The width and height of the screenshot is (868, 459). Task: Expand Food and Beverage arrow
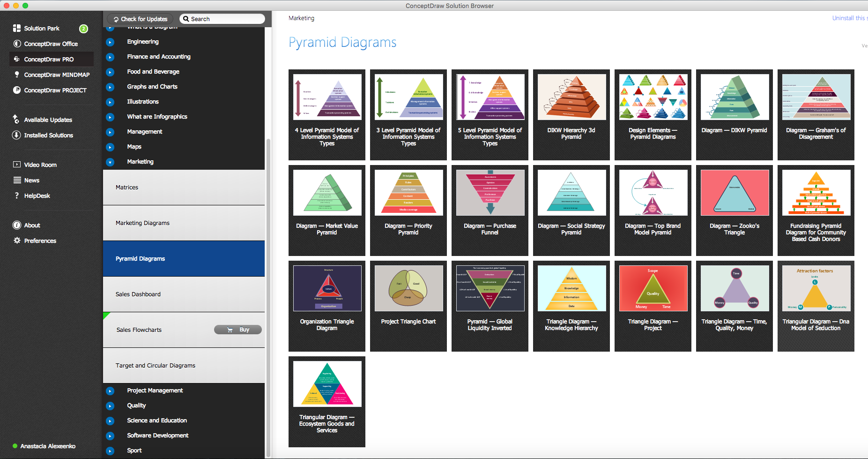(x=110, y=72)
